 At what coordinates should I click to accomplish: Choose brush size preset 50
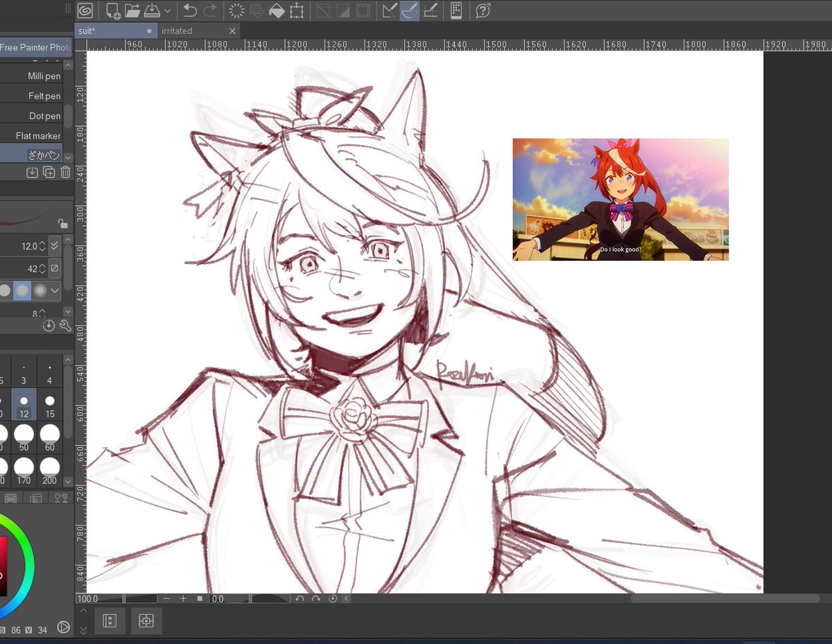click(24, 438)
